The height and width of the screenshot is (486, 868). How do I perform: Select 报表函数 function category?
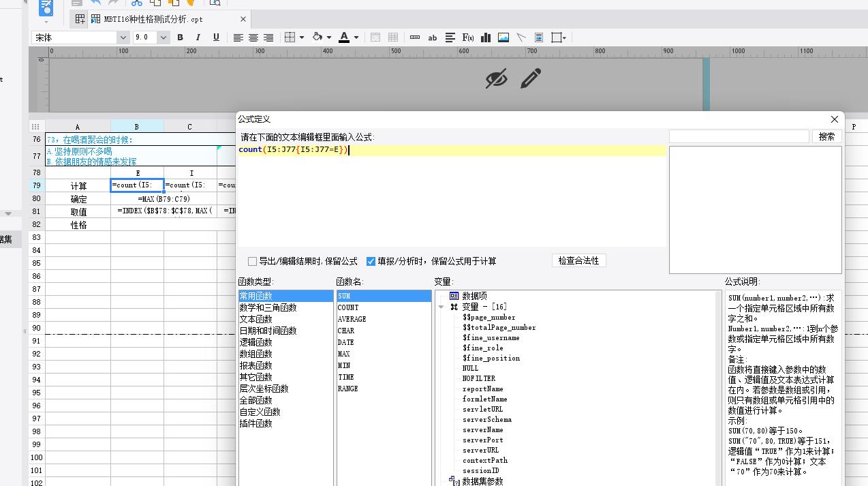click(x=255, y=365)
